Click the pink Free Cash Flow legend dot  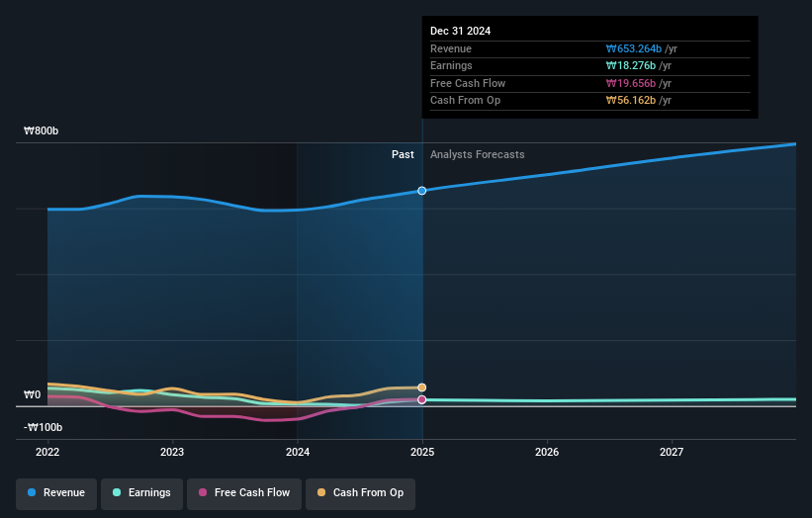tap(203, 492)
